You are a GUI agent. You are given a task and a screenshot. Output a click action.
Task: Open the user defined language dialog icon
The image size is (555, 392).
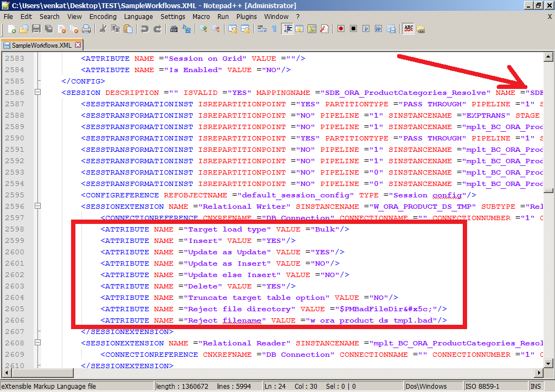tap(299, 29)
